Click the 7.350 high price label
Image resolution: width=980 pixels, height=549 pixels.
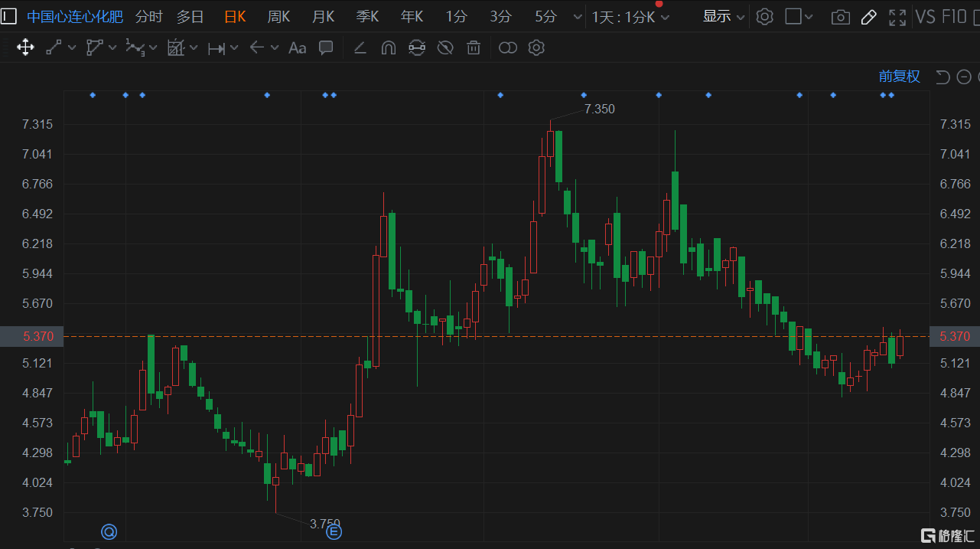(x=599, y=109)
